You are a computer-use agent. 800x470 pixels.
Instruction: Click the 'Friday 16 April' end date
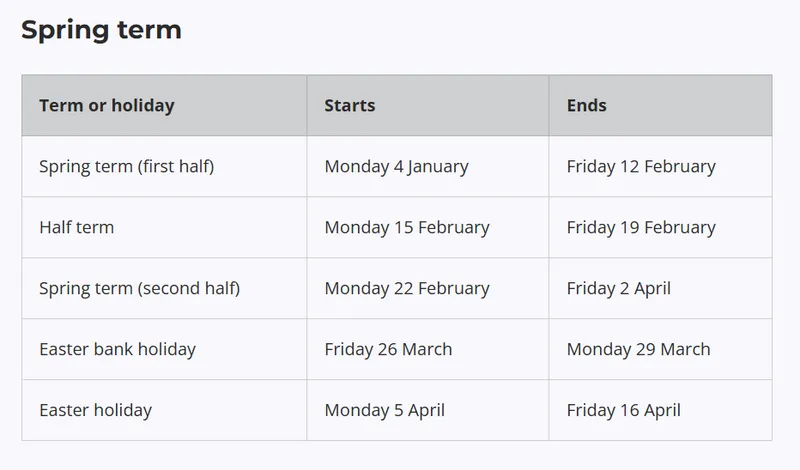coord(623,410)
